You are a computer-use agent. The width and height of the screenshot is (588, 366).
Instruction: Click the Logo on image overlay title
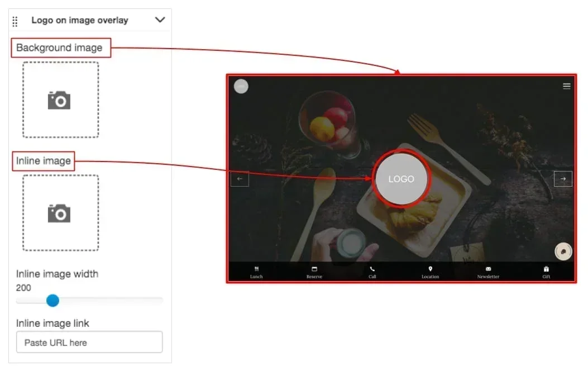80,20
